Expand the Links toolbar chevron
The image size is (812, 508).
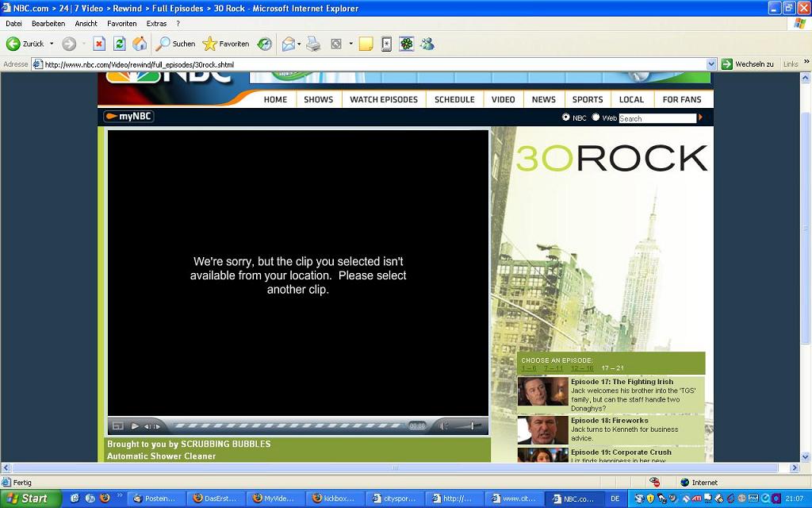(x=806, y=62)
